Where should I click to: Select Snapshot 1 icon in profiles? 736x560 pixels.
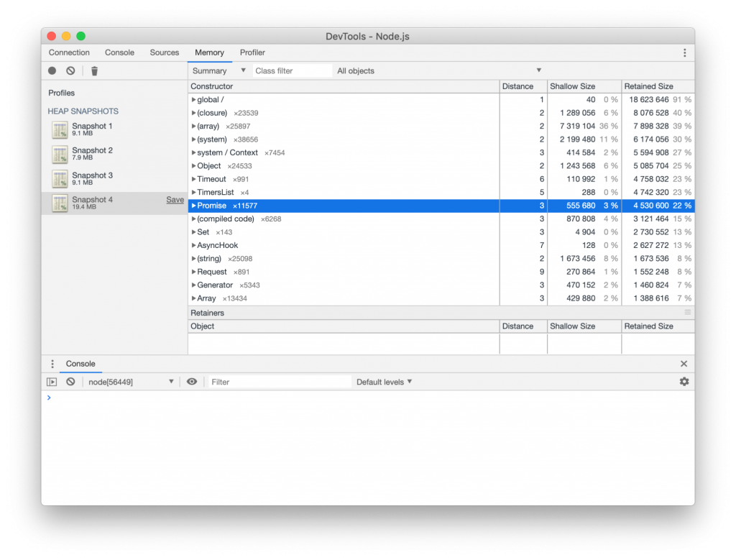pos(60,129)
